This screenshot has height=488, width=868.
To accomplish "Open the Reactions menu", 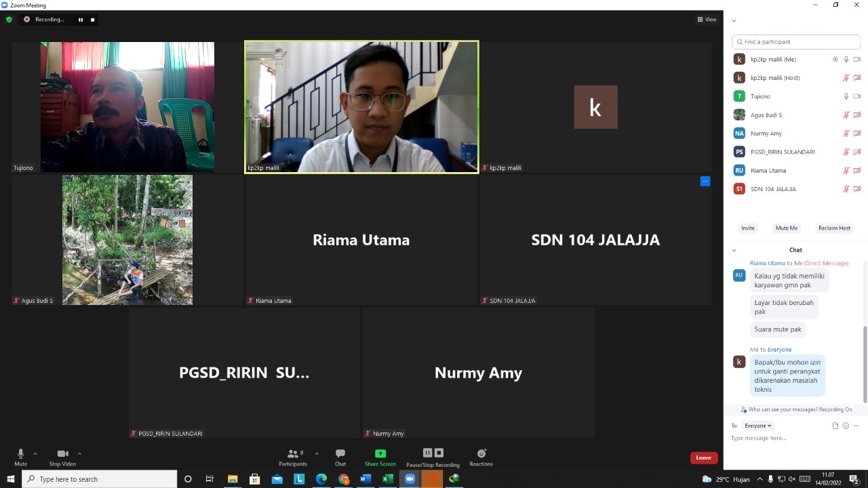I will click(481, 457).
